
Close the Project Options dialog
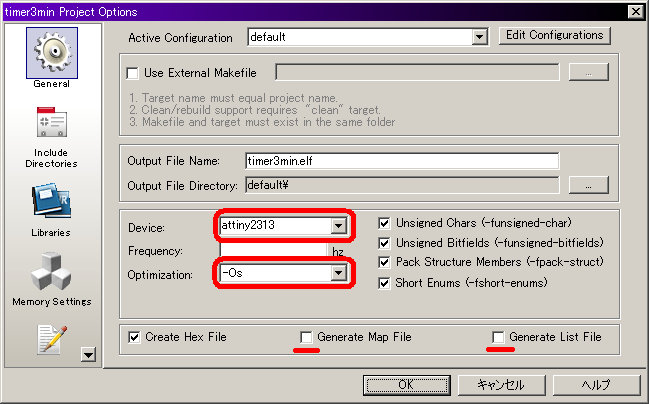[x=636, y=12]
